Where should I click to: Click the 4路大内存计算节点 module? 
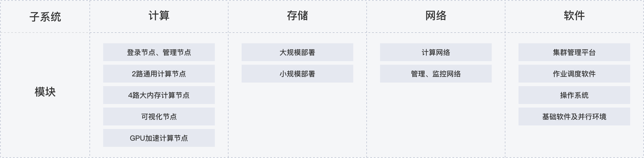[159, 95]
